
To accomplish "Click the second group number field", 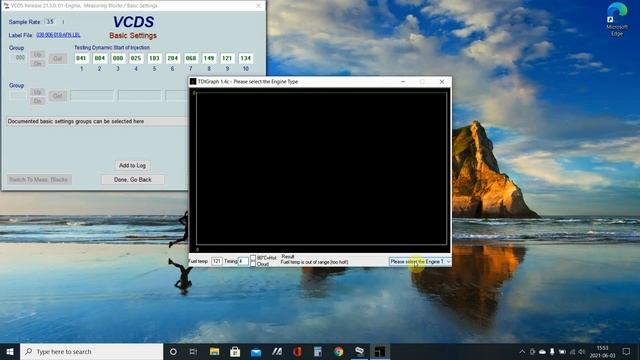I will coord(19,96).
